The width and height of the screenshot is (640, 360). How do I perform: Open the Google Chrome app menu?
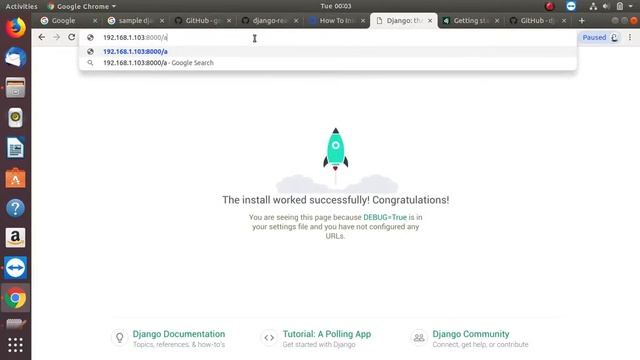point(82,6)
